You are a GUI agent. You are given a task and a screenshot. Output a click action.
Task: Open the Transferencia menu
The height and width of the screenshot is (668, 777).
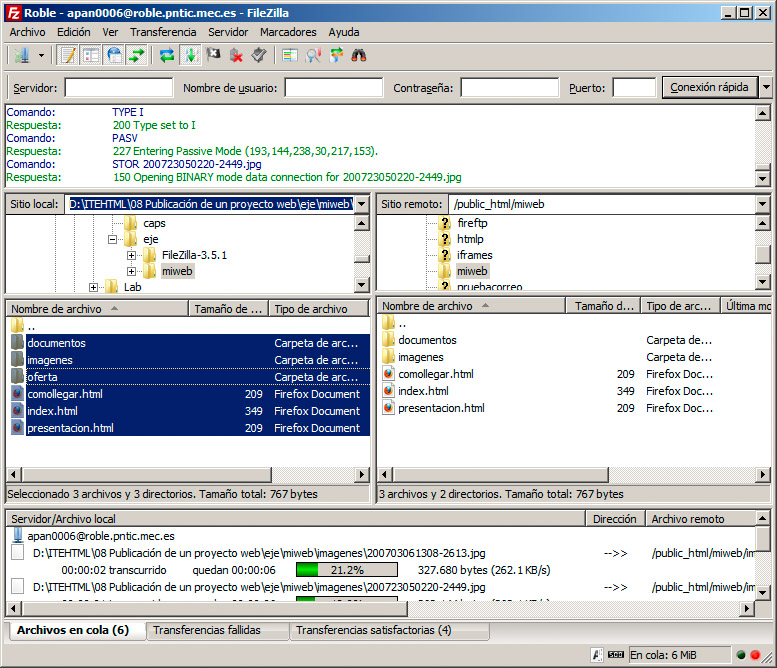coord(163,32)
